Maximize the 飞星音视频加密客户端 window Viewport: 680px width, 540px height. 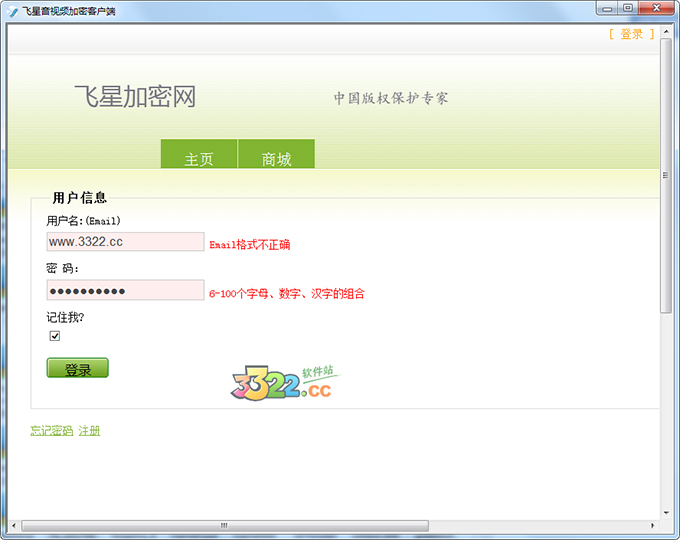pyautogui.click(x=628, y=9)
